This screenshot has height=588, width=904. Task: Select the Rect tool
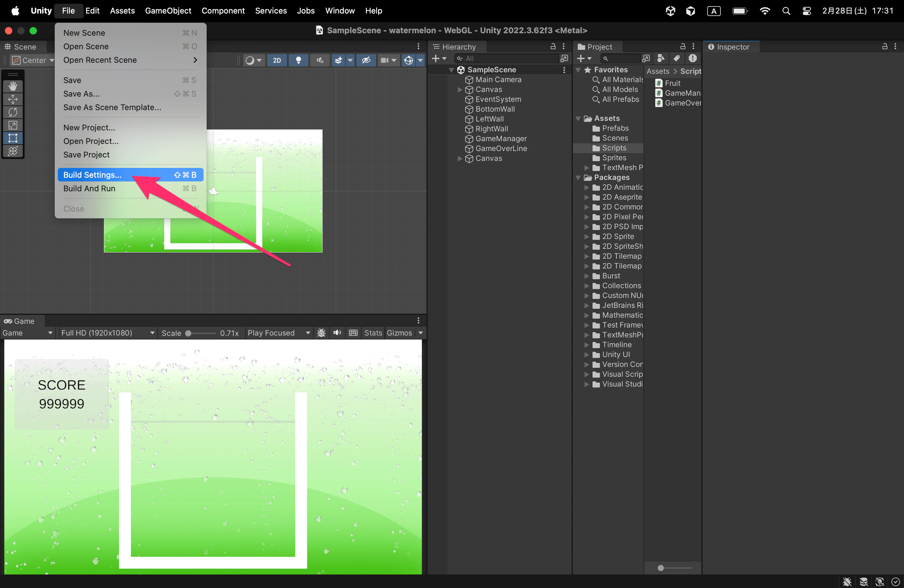click(x=13, y=138)
